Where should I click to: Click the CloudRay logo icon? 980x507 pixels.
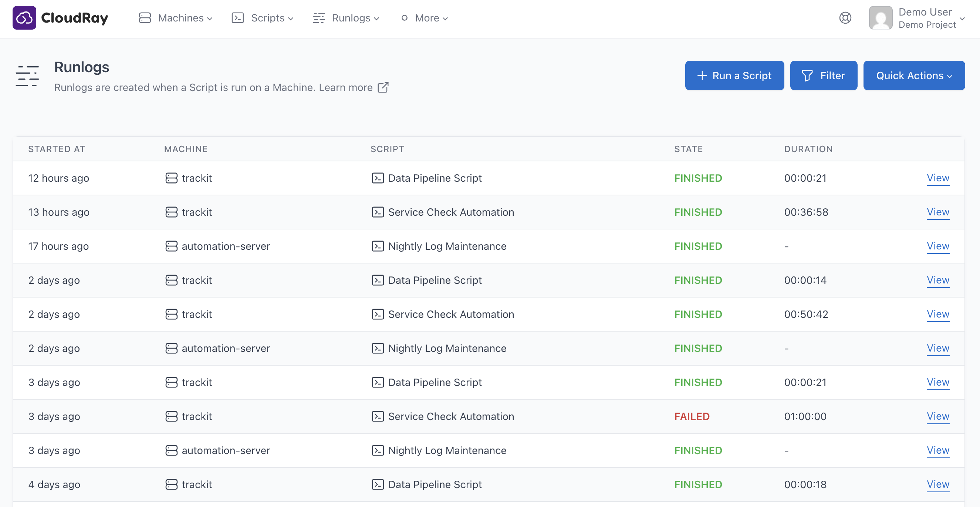point(24,18)
